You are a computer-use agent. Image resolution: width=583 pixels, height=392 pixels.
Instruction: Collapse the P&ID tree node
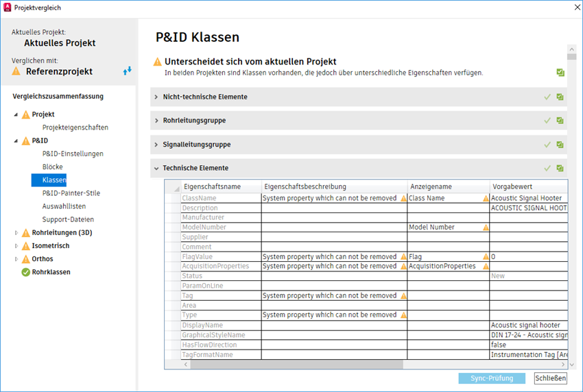pos(16,141)
